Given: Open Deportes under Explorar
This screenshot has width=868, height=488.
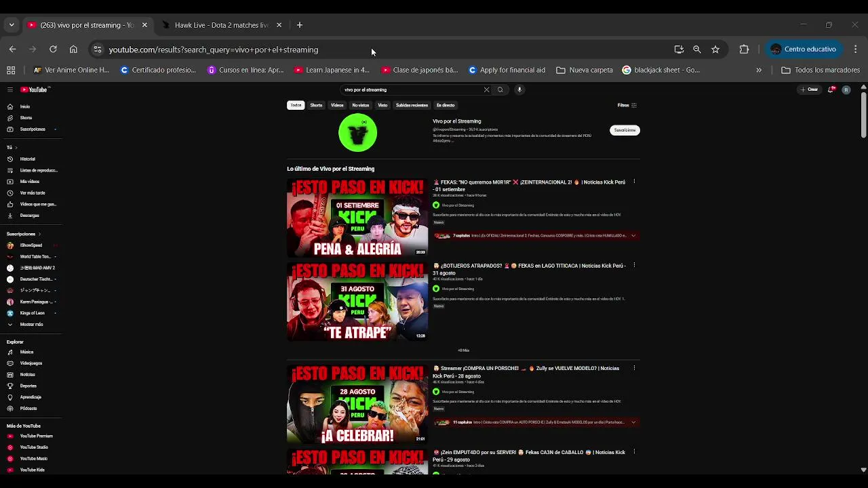Looking at the screenshot, I should coord(28,386).
